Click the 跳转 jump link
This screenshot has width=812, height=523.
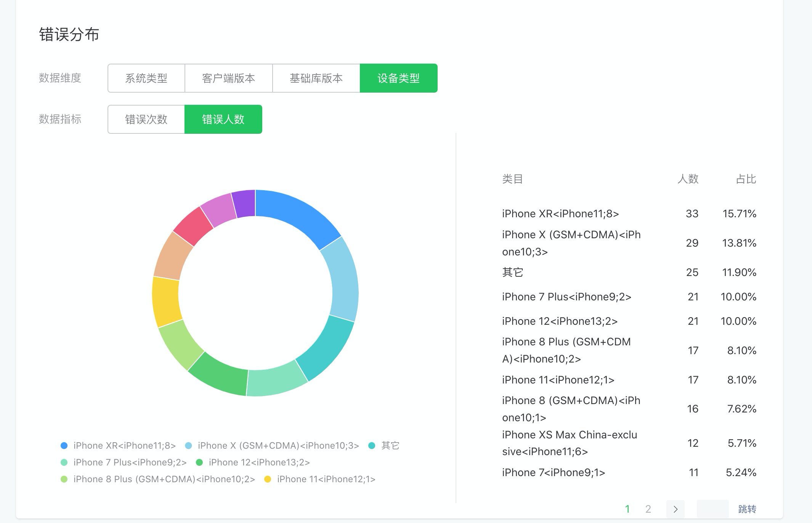[x=747, y=509]
